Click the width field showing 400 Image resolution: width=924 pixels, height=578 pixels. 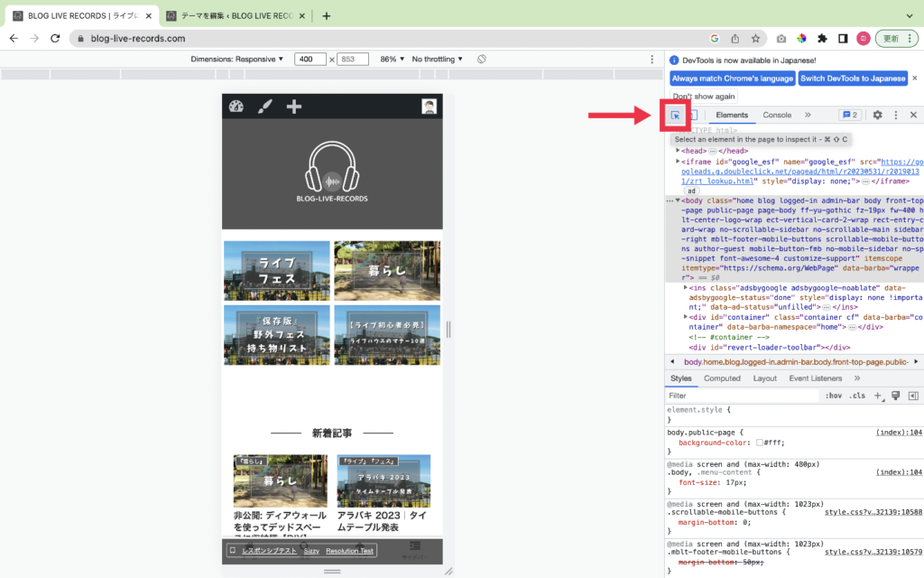coord(310,59)
